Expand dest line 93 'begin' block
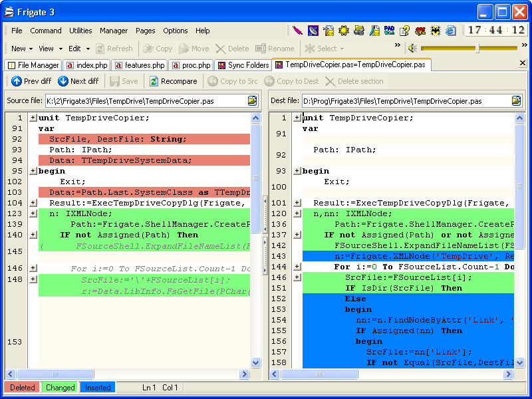The height and width of the screenshot is (399, 532). coord(297,171)
